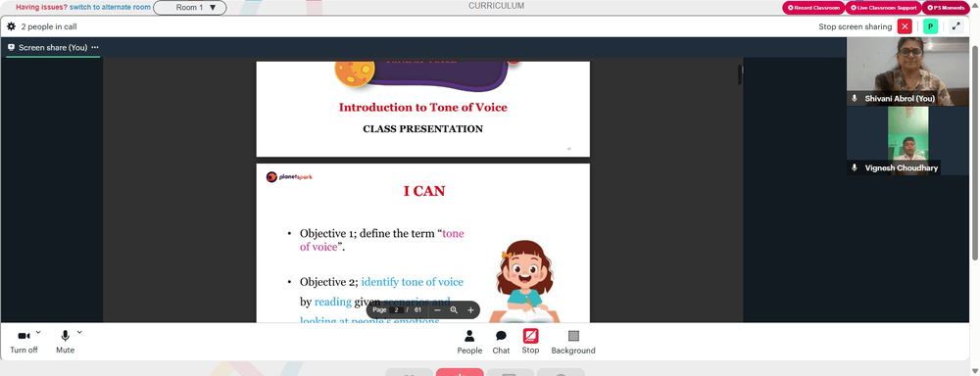This screenshot has height=376, width=980.
Task: Click the 'identify tone of voice' blue text
Action: coord(413,282)
